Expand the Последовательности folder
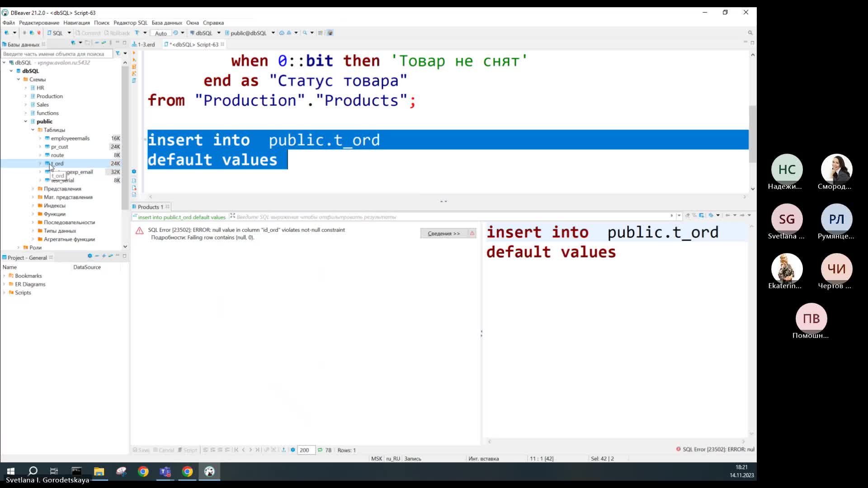868x488 pixels. point(33,222)
